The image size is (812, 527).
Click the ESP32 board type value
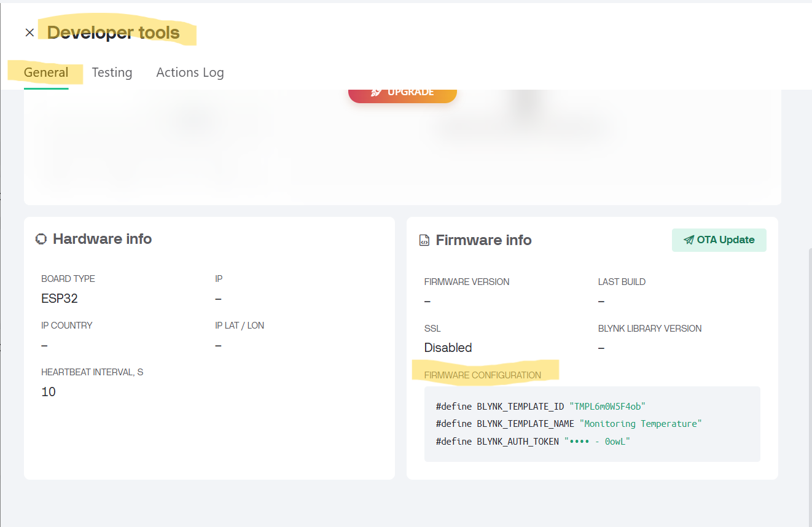coord(60,299)
